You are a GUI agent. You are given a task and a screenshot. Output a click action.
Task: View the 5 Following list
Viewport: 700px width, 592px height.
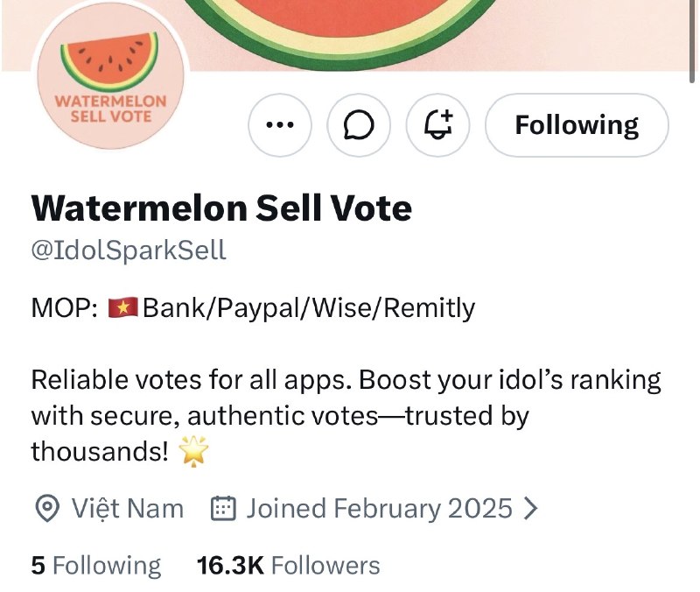click(x=96, y=565)
